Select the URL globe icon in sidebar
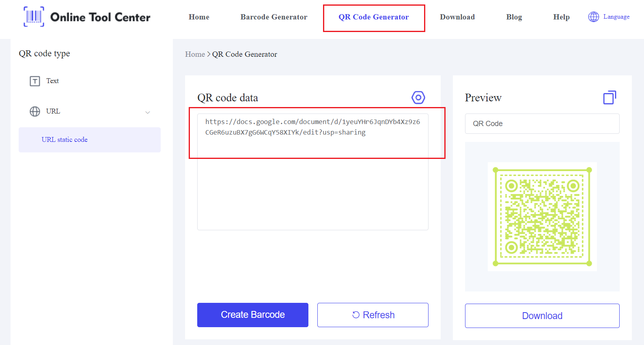 35,111
